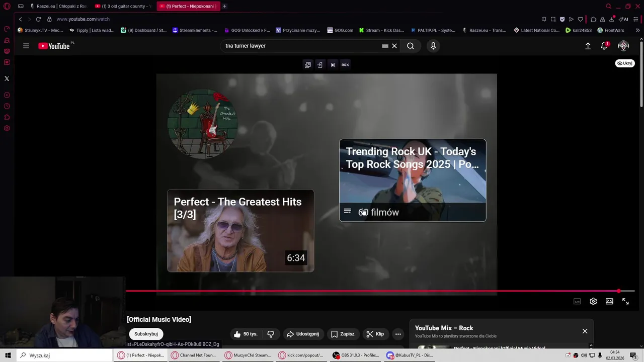Viewport: 644px width, 362px height.
Task: Dislike the video with thumbs down
Action: [271, 334]
